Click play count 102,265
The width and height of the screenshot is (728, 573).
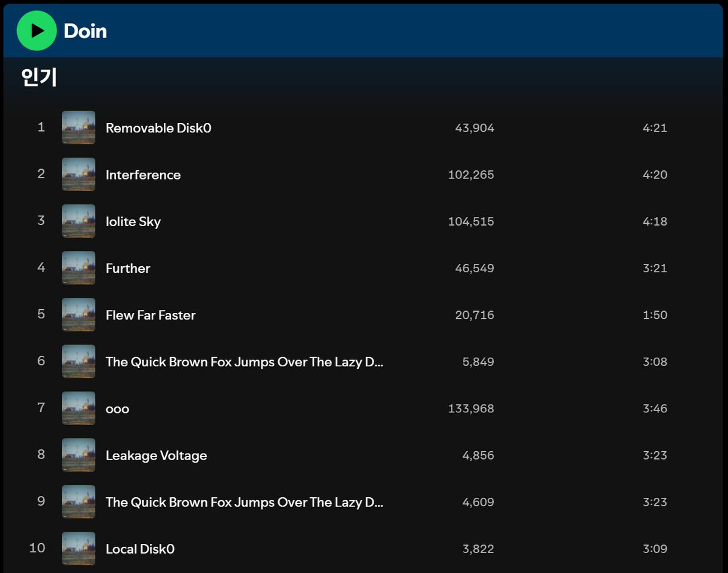click(x=471, y=175)
